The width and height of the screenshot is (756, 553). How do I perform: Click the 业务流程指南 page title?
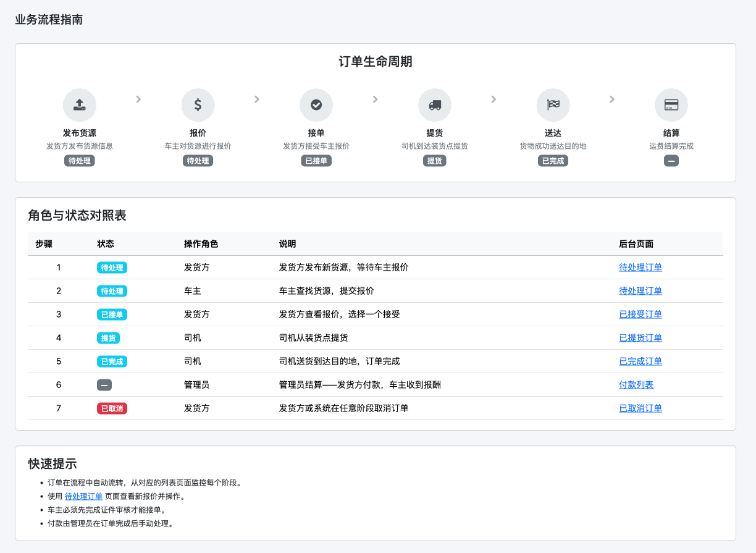tap(49, 20)
